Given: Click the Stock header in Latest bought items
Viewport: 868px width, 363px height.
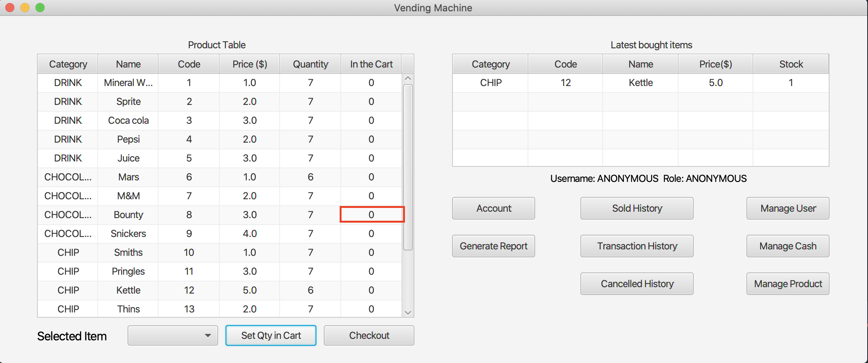Looking at the screenshot, I should click(x=791, y=64).
